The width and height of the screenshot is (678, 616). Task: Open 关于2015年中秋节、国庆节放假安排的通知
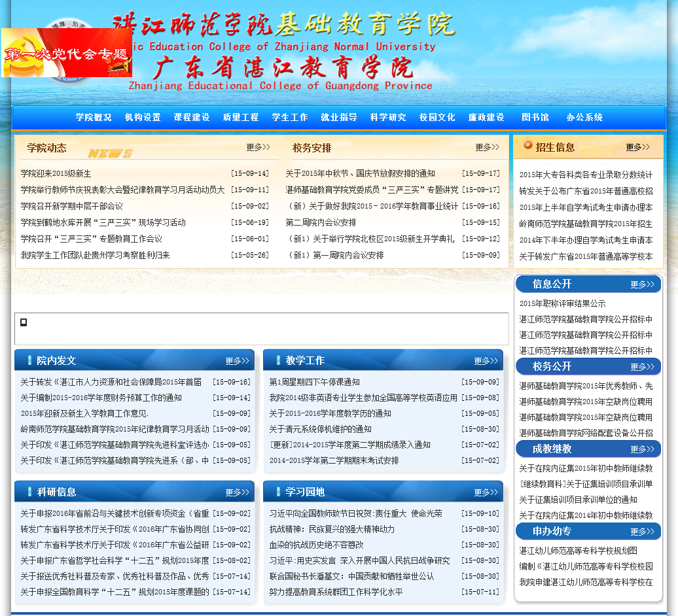(360, 174)
